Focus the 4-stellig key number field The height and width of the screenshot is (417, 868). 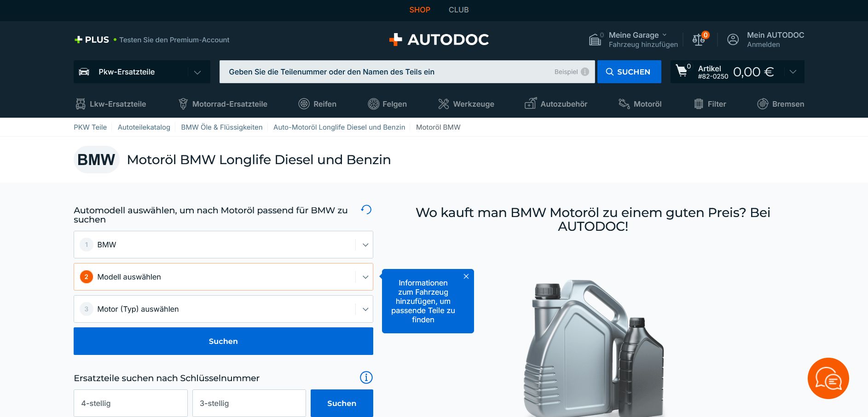pyautogui.click(x=131, y=403)
